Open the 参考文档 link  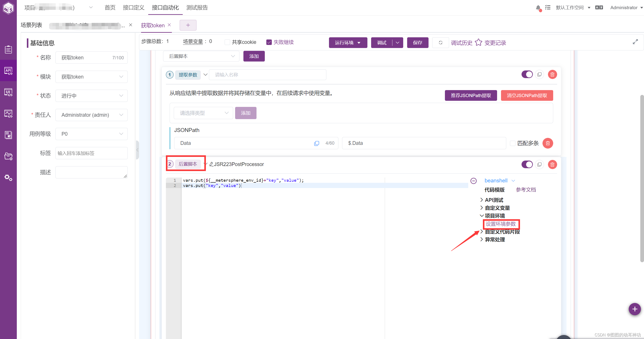point(526,190)
